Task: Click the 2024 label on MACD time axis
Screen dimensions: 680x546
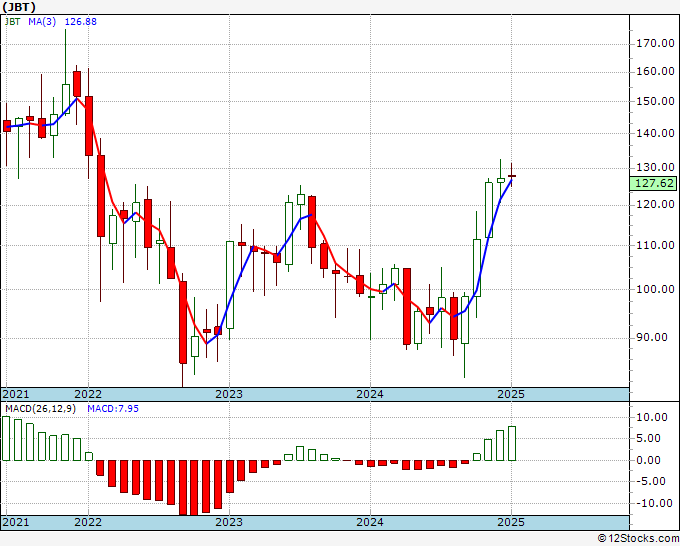Action: pyautogui.click(x=370, y=522)
